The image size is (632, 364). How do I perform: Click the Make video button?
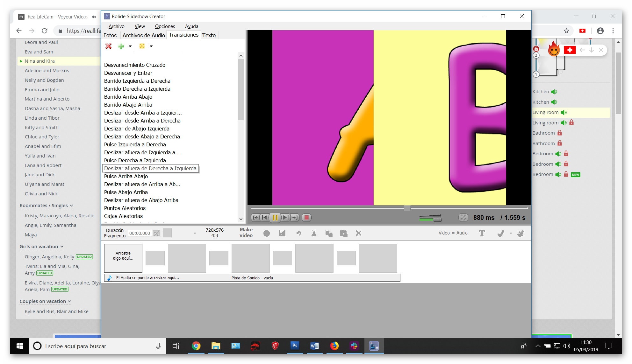(x=246, y=233)
